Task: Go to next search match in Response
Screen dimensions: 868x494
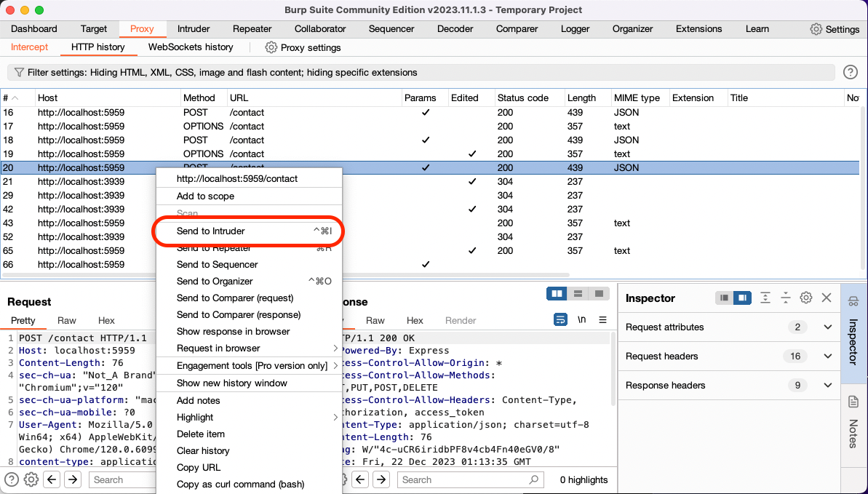Action: [381, 479]
